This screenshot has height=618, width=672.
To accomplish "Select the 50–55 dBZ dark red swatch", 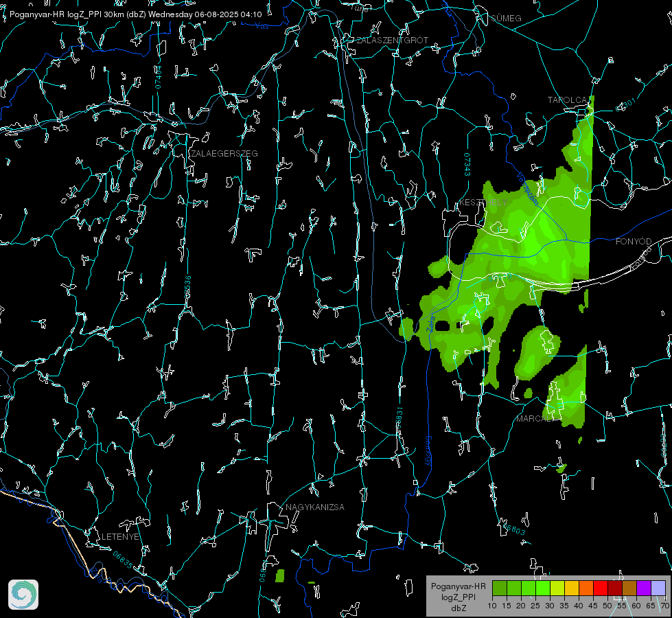I will (x=615, y=588).
